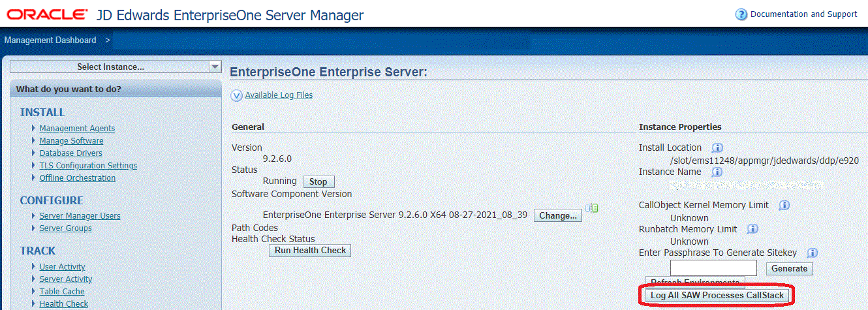Focus the sitekey passphrase input field

pyautogui.click(x=713, y=268)
